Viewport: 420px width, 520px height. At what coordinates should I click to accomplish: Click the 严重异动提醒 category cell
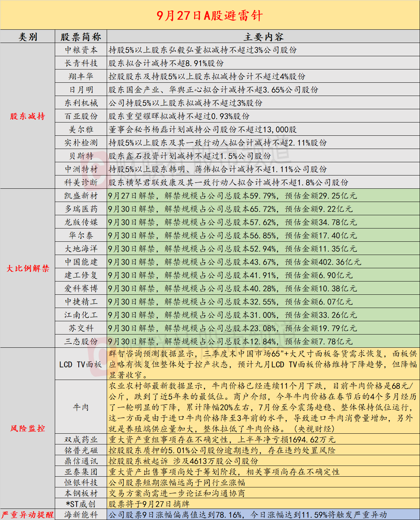pyautogui.click(x=28, y=515)
